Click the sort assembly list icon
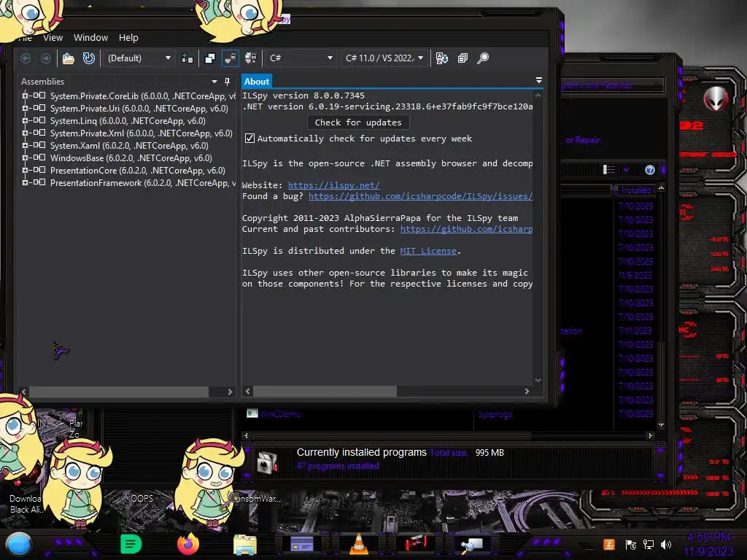This screenshot has height=560, width=747. click(x=441, y=58)
